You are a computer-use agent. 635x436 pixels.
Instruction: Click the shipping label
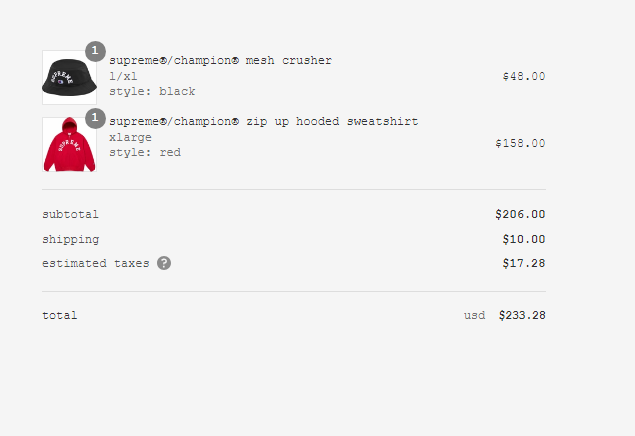70,239
